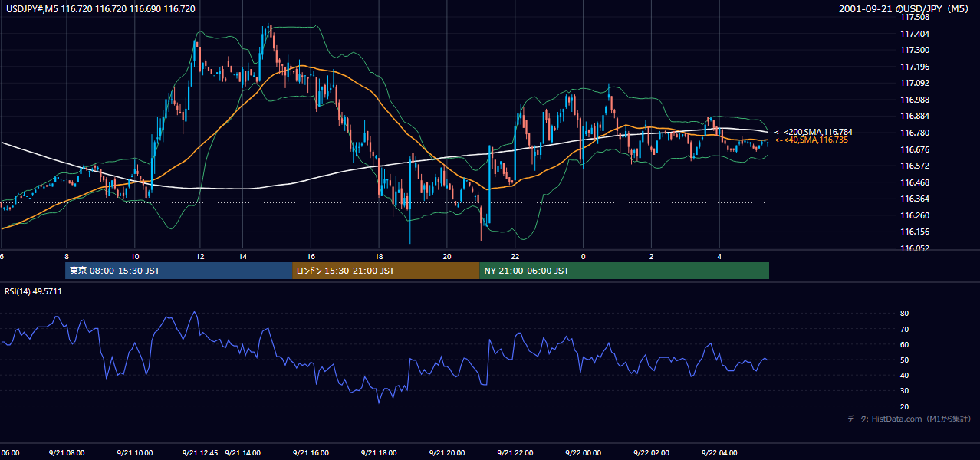The width and height of the screenshot is (980, 460).
Task: Click the NY 21:00-06:00 JST session bar
Action: (624, 271)
